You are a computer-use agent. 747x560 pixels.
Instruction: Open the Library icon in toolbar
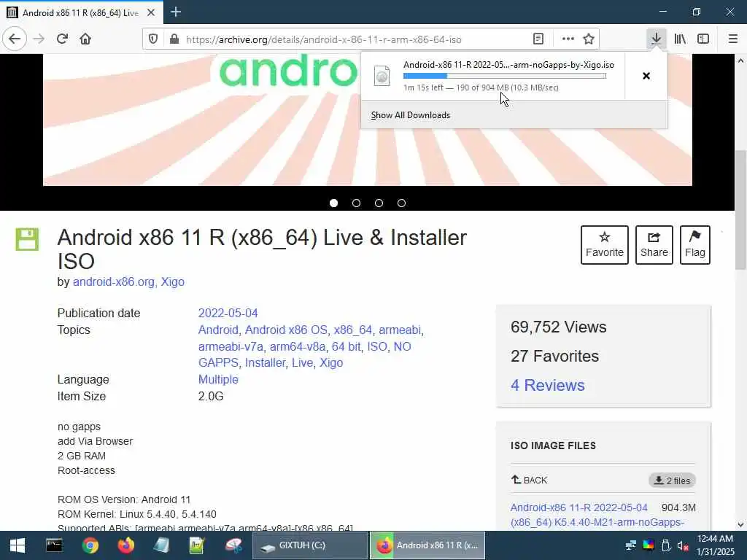pyautogui.click(x=680, y=39)
